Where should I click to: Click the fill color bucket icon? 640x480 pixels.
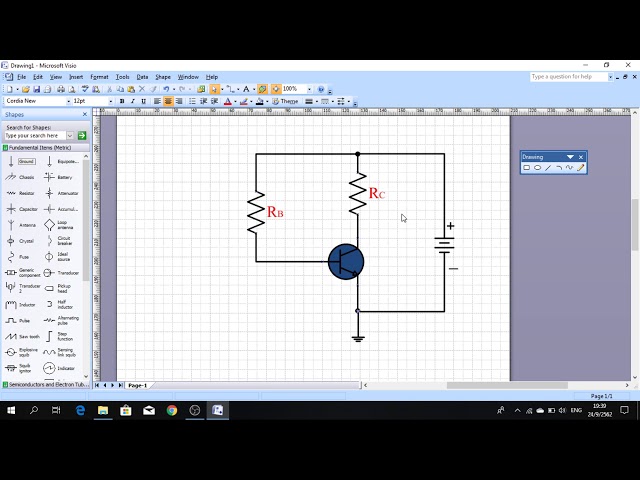point(259,101)
